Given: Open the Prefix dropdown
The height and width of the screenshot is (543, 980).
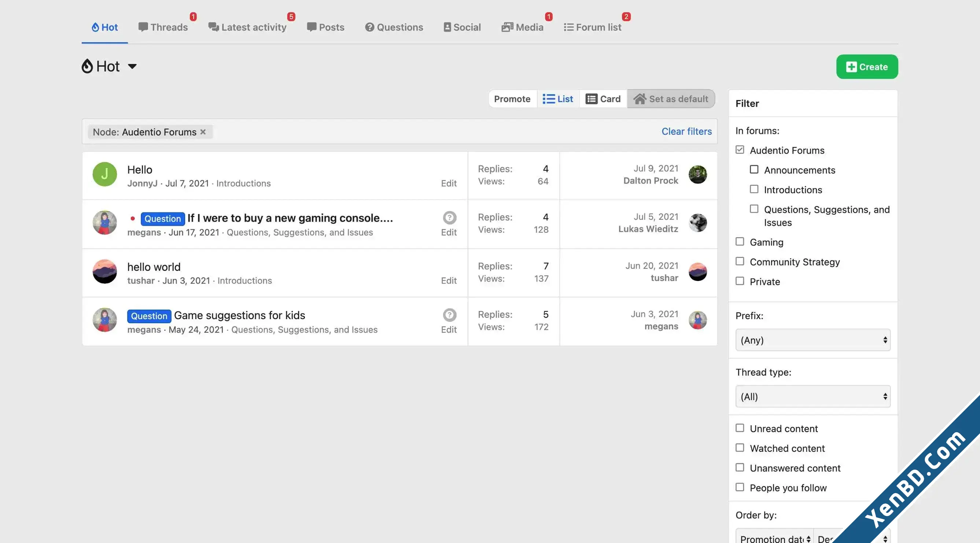Looking at the screenshot, I should click(x=813, y=340).
